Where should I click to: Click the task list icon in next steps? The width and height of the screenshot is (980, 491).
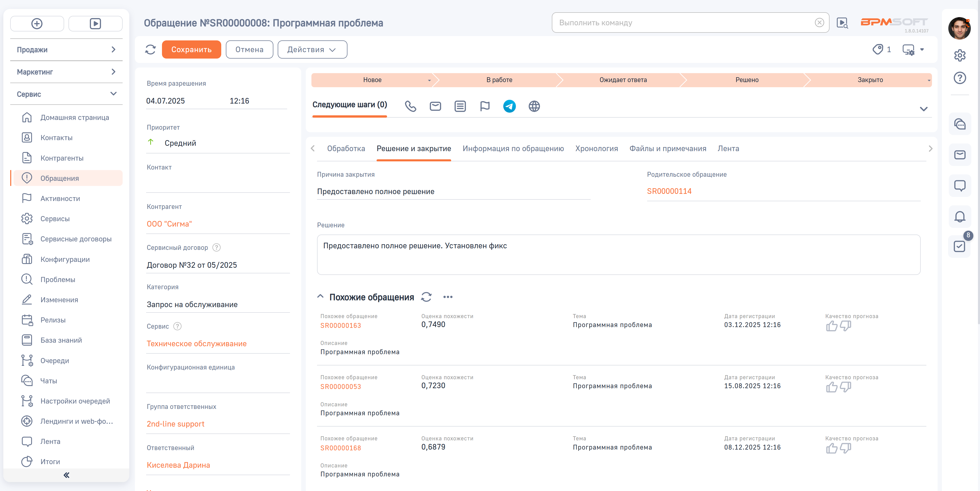click(460, 106)
